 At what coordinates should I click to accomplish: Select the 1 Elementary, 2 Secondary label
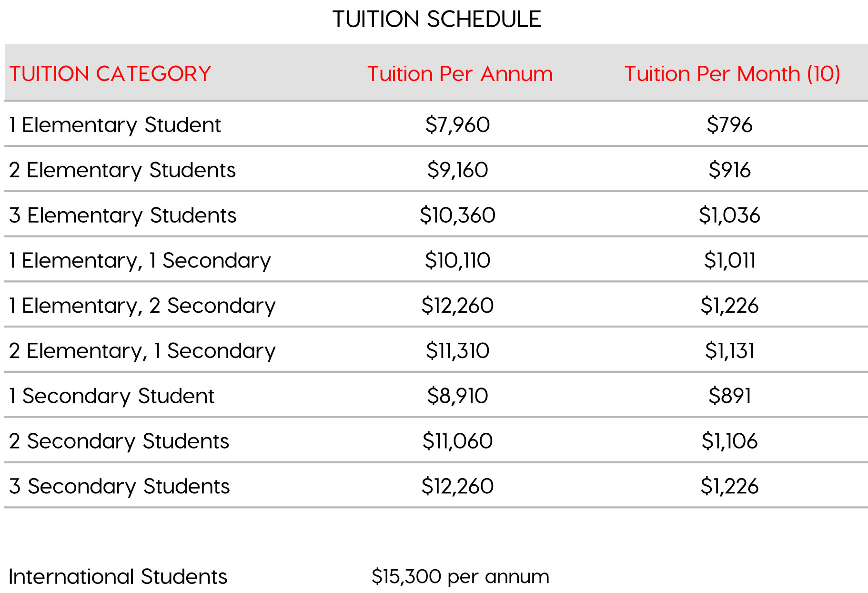(142, 306)
